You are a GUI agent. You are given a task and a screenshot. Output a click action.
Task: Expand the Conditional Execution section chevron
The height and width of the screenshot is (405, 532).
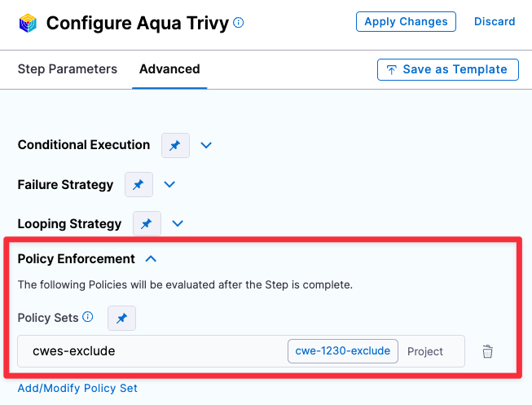click(x=206, y=145)
